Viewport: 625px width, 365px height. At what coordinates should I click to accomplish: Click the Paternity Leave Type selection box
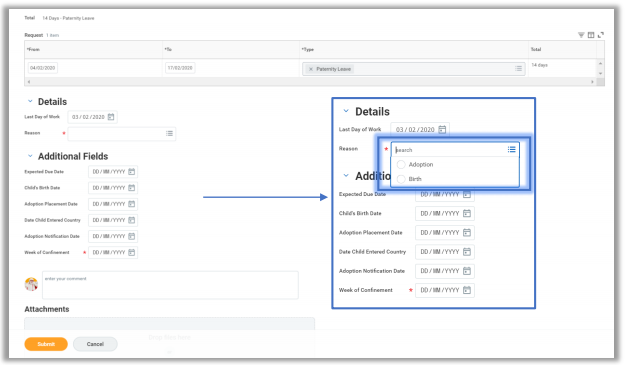(413, 69)
